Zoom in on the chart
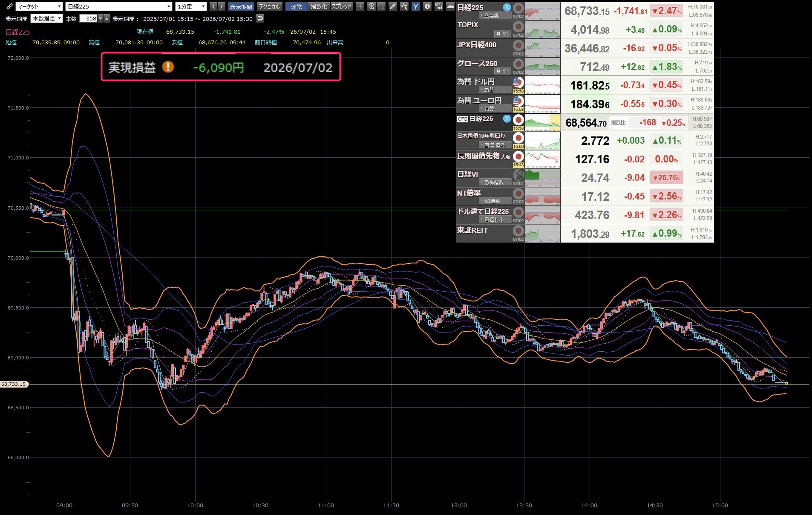This screenshot has height=515, width=812. coord(371,6)
